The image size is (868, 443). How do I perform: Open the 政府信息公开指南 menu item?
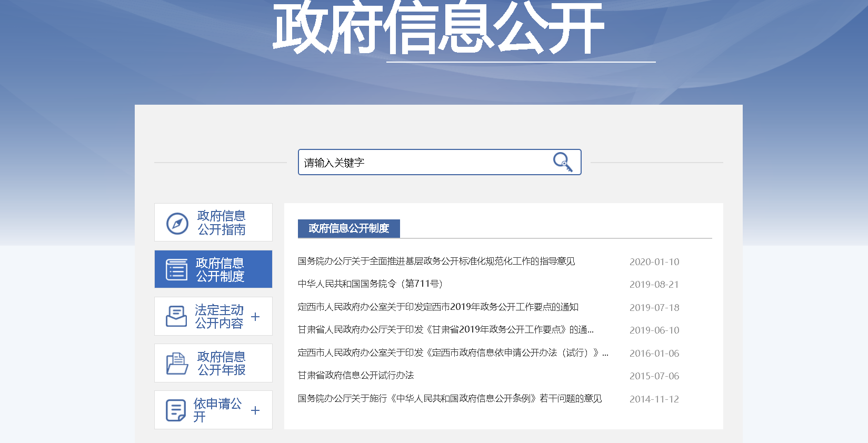click(x=221, y=223)
